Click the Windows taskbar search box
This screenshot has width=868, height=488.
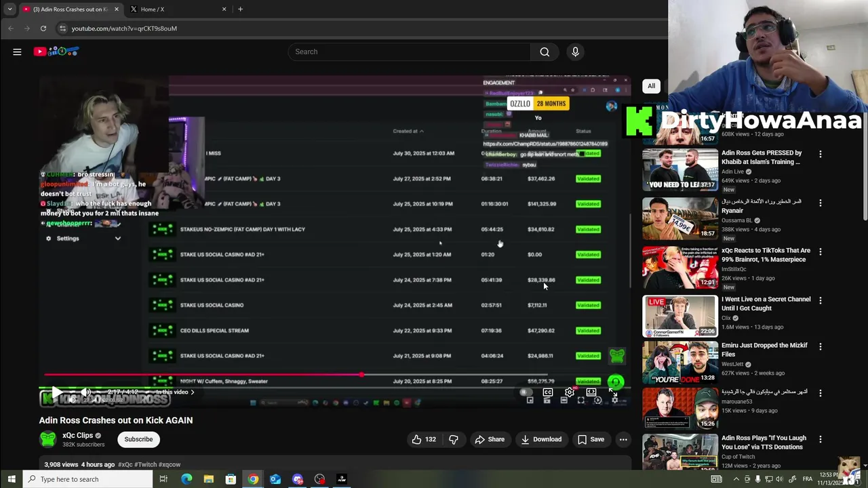coord(88,479)
